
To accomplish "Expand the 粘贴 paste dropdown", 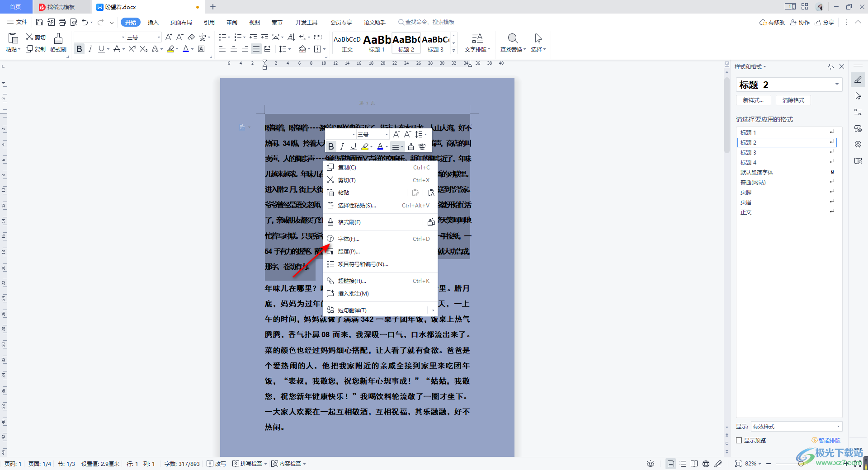I will coord(13,49).
